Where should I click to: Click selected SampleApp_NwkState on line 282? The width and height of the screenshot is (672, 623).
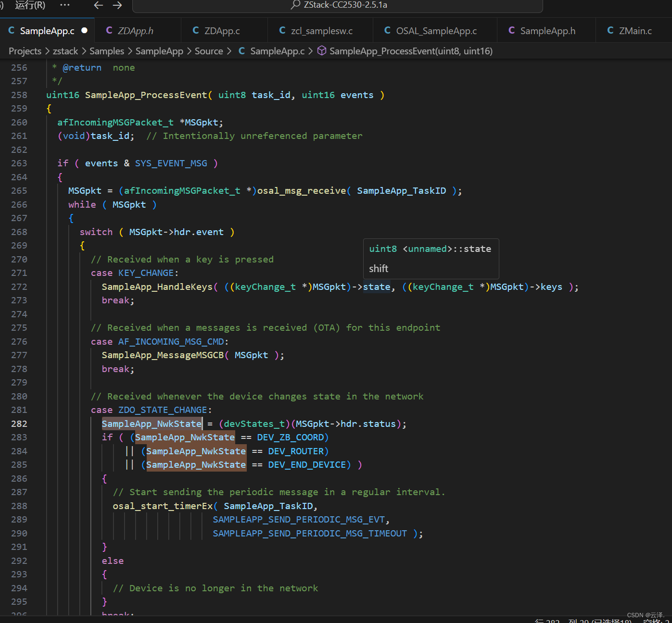152,424
